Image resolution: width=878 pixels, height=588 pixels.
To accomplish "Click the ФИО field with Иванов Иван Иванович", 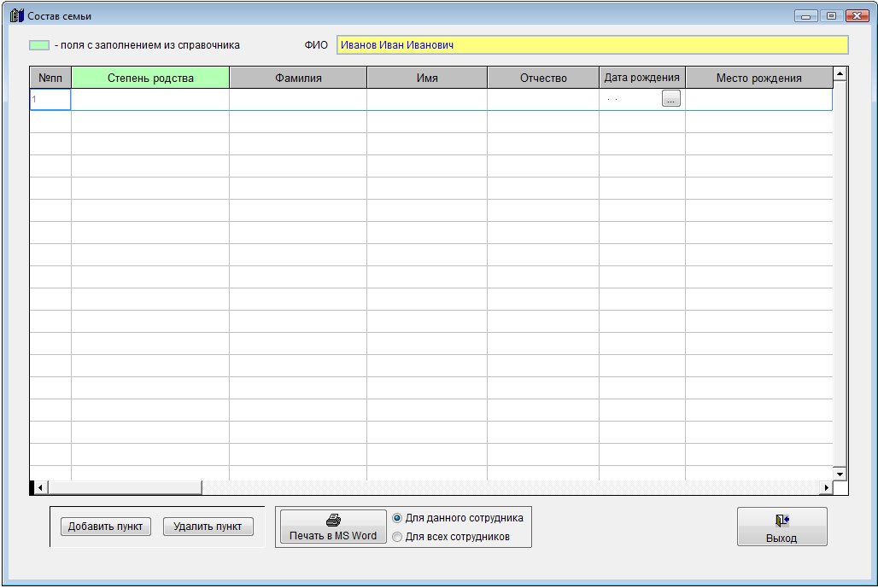I will click(593, 44).
